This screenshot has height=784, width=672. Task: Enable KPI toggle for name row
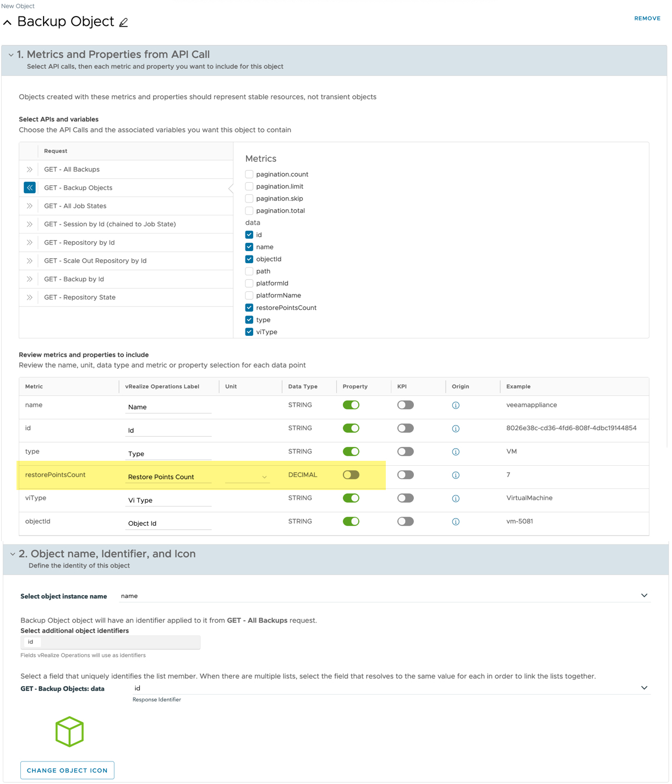coord(406,405)
